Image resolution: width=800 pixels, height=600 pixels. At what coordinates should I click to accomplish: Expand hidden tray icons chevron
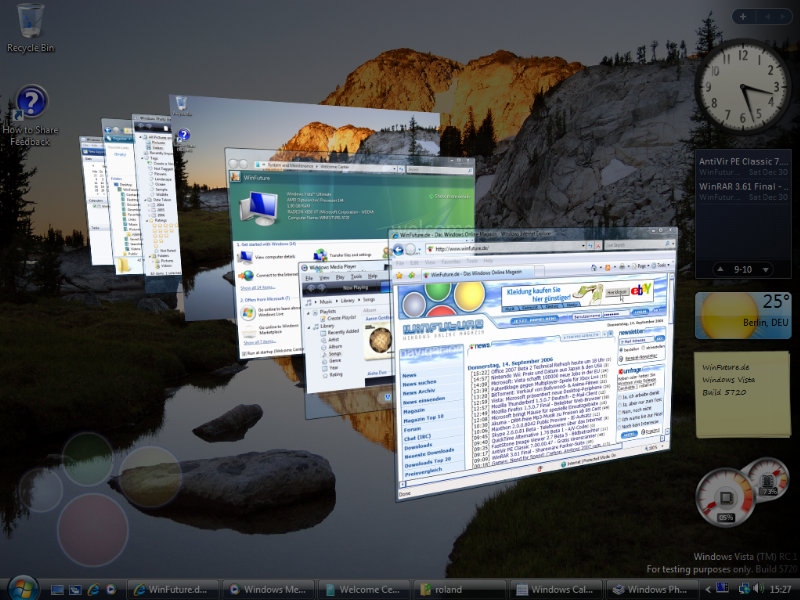click(708, 589)
